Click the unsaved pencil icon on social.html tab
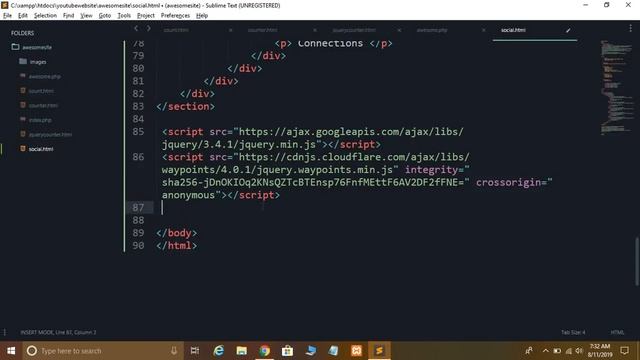This screenshot has width=640, height=360. (x=568, y=30)
